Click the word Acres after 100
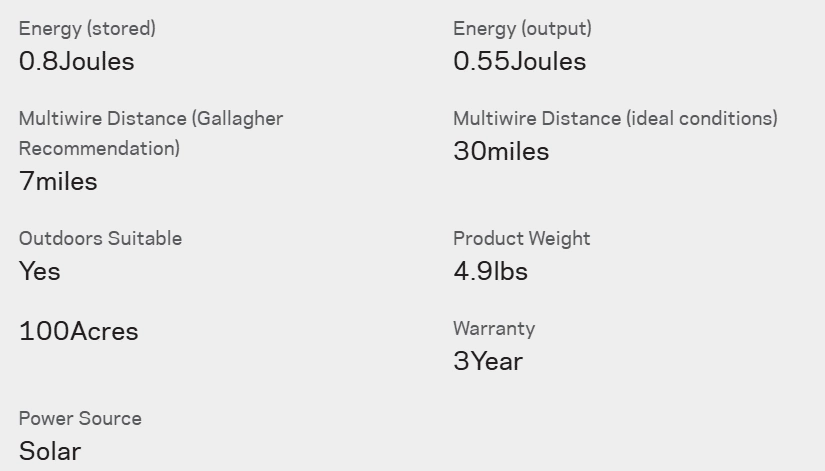This screenshot has height=471, width=825. click(104, 332)
